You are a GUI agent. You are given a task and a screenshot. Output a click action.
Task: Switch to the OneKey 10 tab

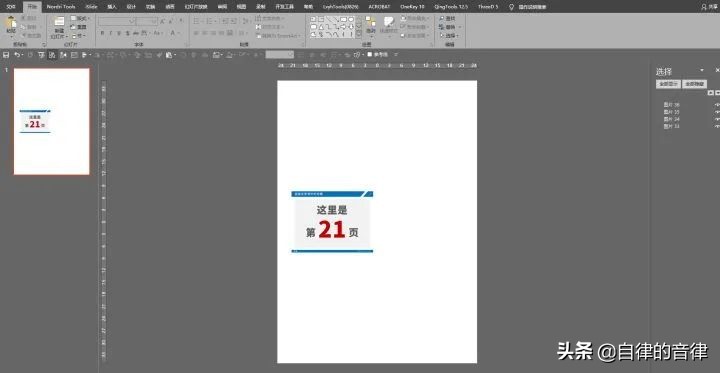(412, 7)
